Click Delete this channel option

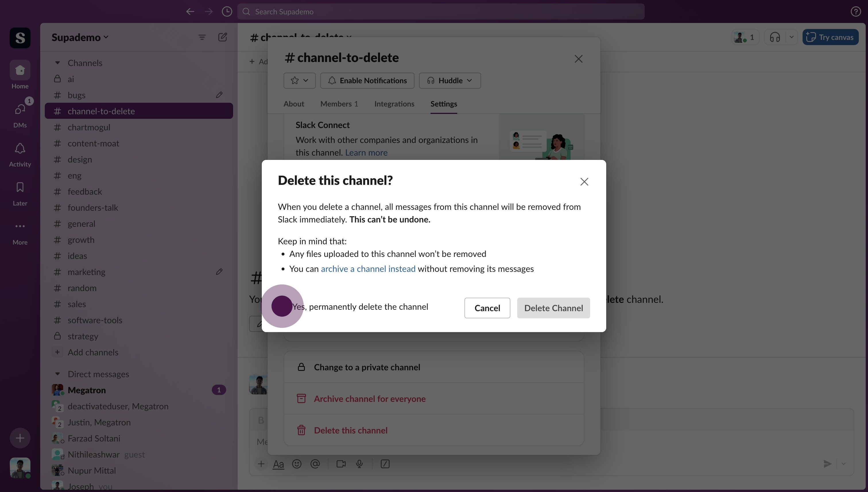pyautogui.click(x=433, y=430)
